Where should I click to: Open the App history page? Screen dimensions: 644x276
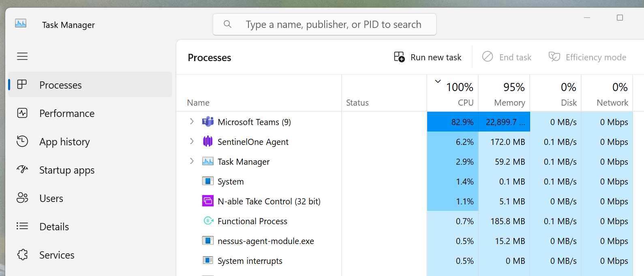[x=90, y=142]
